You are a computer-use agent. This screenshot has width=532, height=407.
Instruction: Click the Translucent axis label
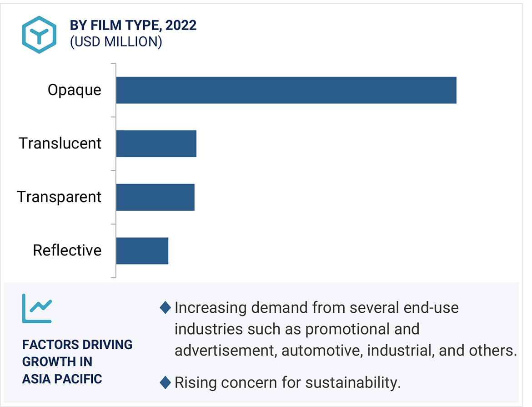[60, 144]
